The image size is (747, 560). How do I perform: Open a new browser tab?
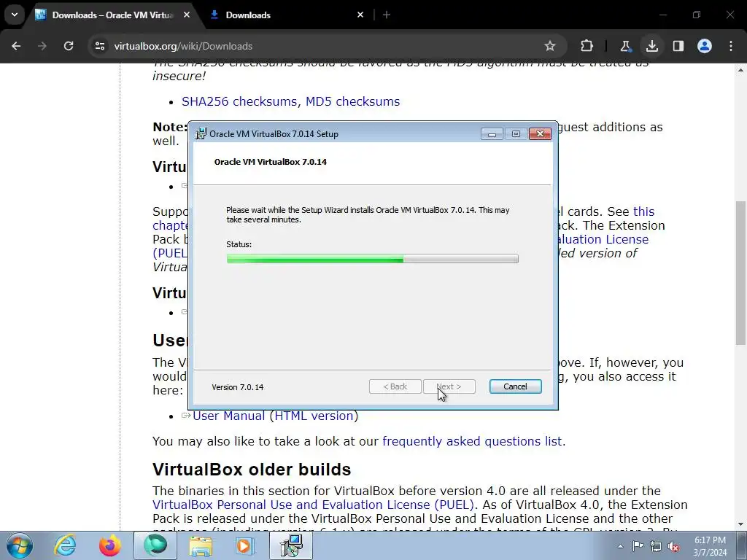point(387,15)
